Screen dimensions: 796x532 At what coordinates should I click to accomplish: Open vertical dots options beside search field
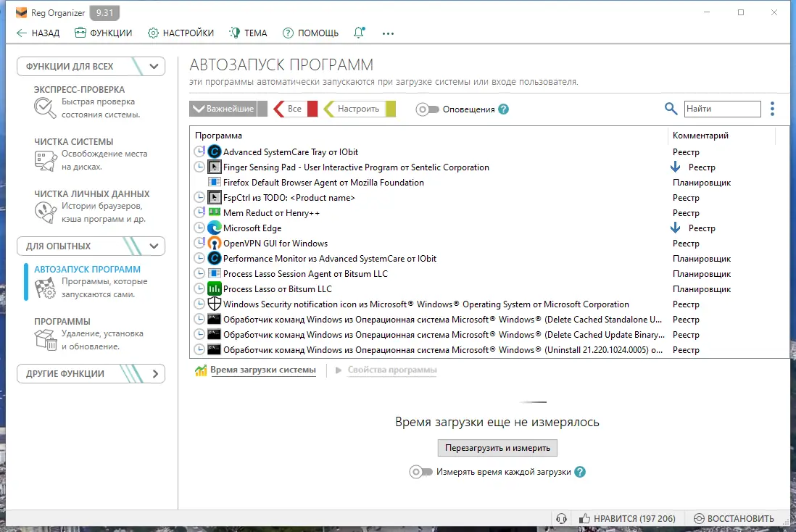(772, 109)
